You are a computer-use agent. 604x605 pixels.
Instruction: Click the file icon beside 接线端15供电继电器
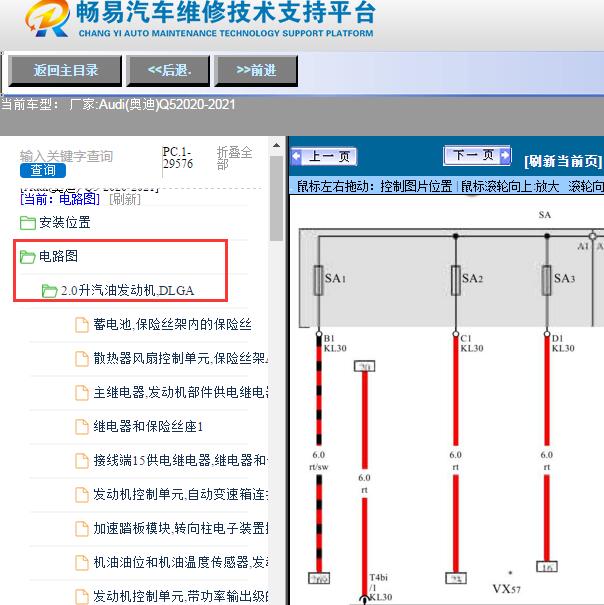[x=82, y=461]
